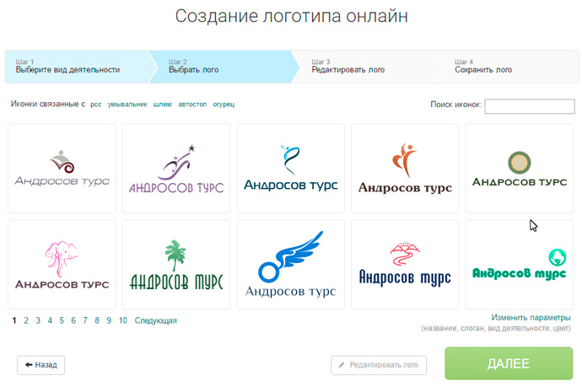This screenshot has height=392, width=582.
Task: Select the logo with green globe icon
Action: click(520, 265)
